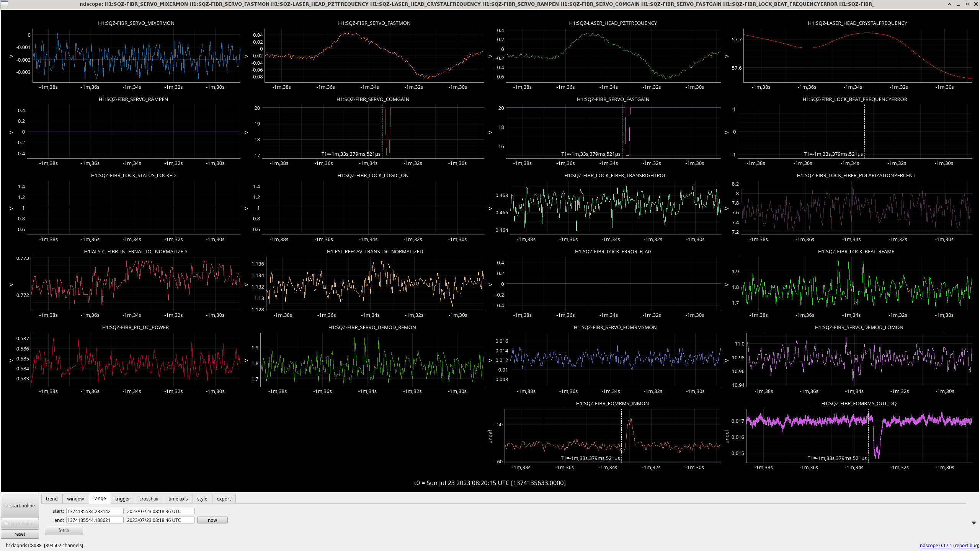Select the H1:SQZ-FIBR_LOCK_ERROR_FLAG plot title
The width and height of the screenshot is (980, 551).
click(x=613, y=251)
